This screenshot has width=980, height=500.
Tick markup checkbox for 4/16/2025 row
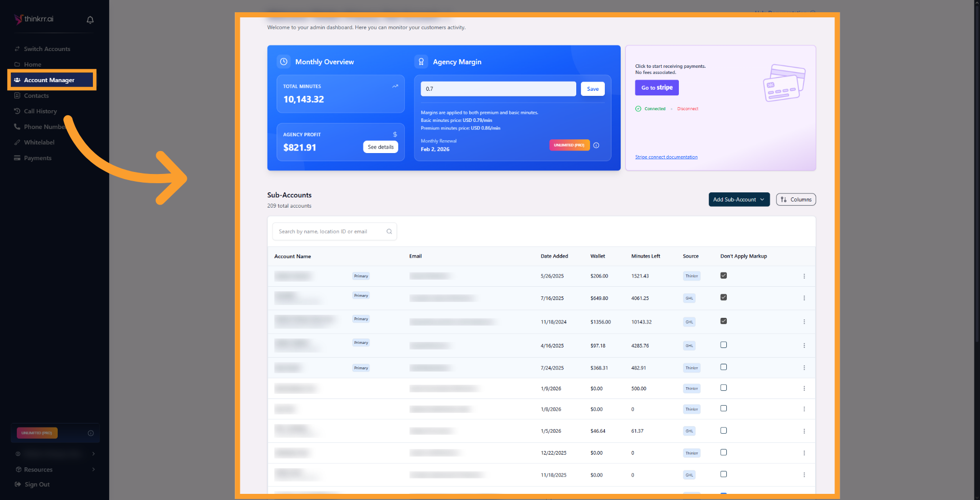723,345
